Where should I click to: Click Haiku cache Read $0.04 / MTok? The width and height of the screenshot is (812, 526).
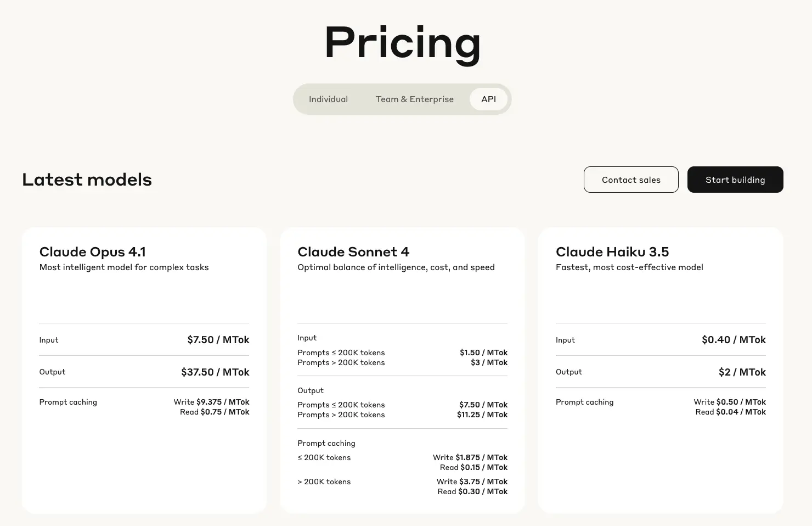coord(731,412)
